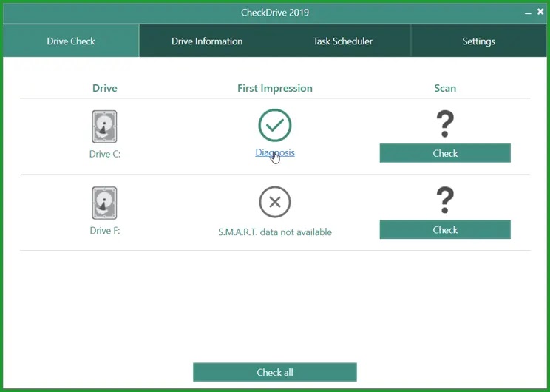550x392 pixels.
Task: Click the question mark scan icon for Drive F:
Action: pos(445,200)
